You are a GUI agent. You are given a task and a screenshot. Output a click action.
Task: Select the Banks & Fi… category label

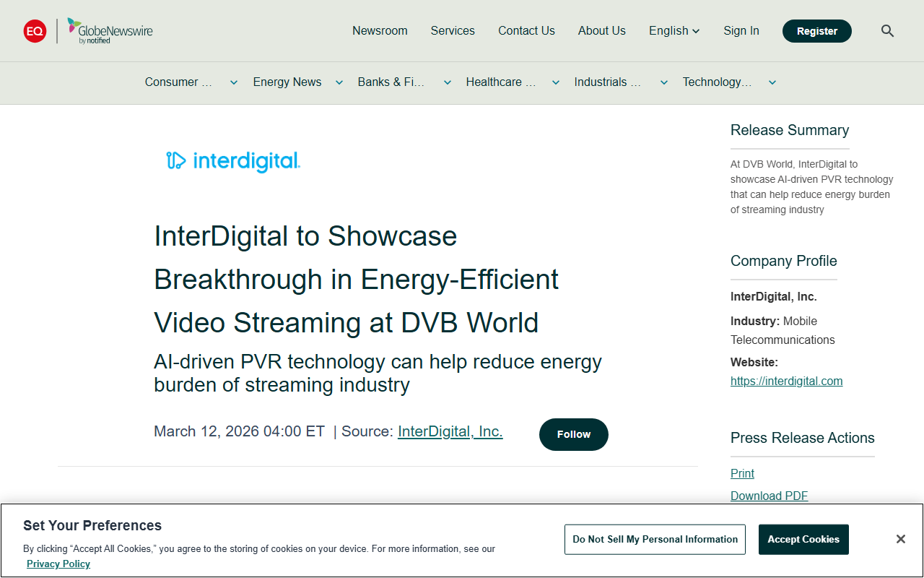[x=392, y=82]
